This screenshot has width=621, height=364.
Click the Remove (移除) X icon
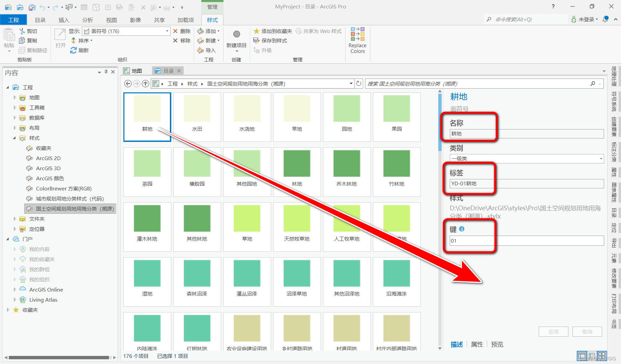(x=175, y=40)
